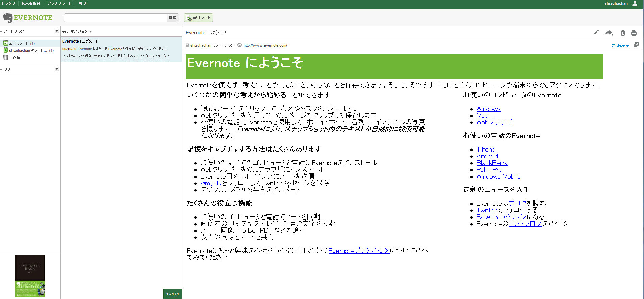Viewport: 644px width, 299px height.
Task: Click the line 友人や同僚とノートを共有
Action: click(x=237, y=237)
